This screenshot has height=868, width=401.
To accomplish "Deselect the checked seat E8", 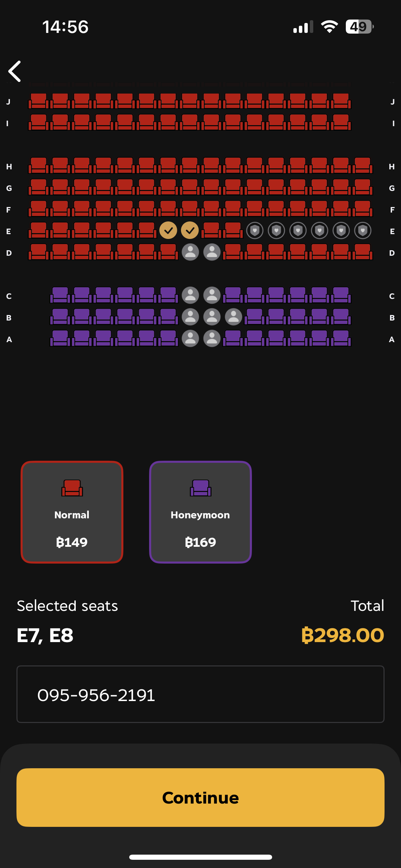I will (190, 230).
